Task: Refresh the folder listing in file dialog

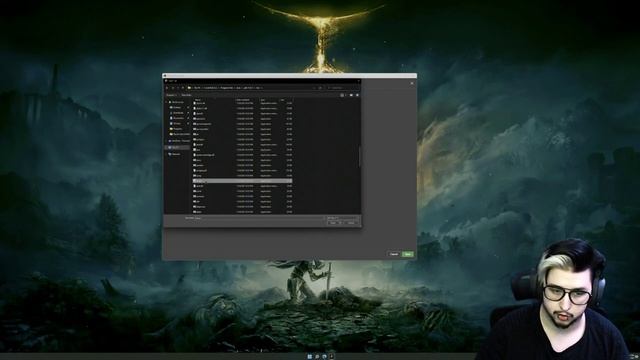Action: point(320,88)
